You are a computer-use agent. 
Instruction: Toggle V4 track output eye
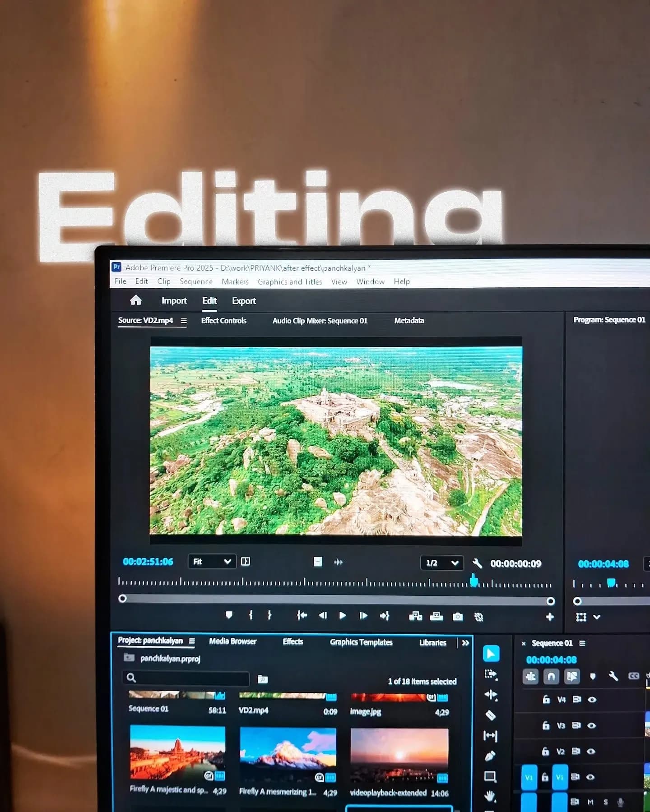click(x=592, y=700)
